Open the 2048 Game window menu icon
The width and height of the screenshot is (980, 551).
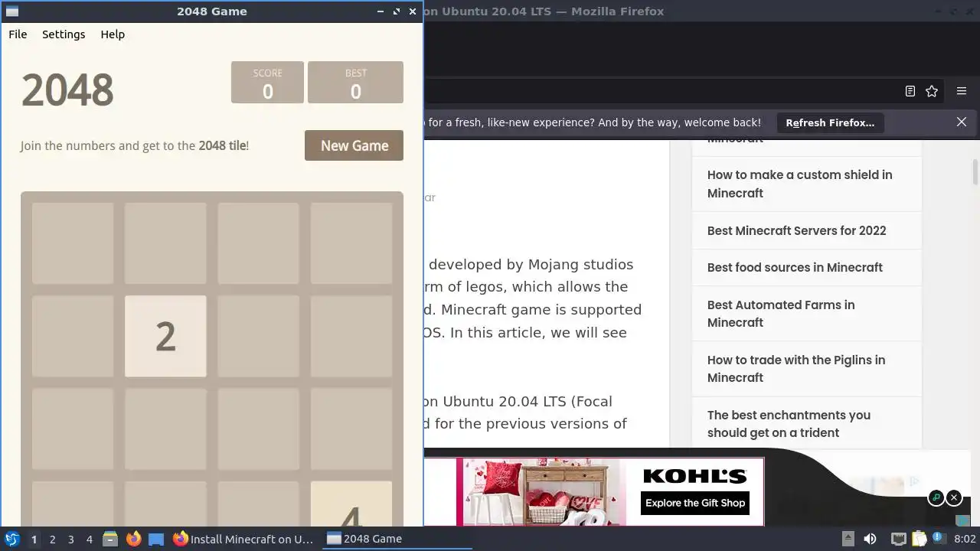(11, 11)
